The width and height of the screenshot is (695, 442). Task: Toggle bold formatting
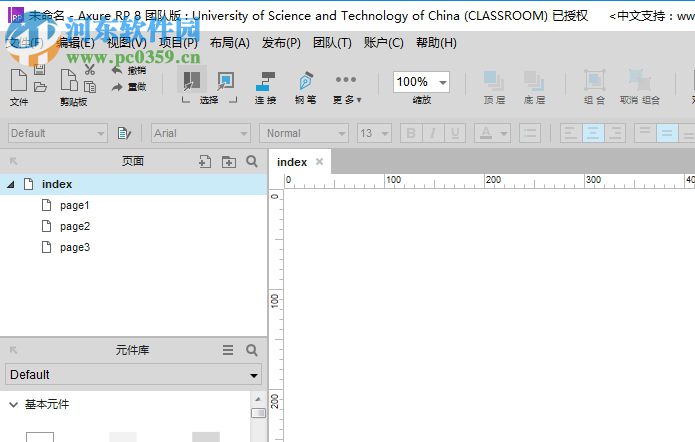[411, 133]
